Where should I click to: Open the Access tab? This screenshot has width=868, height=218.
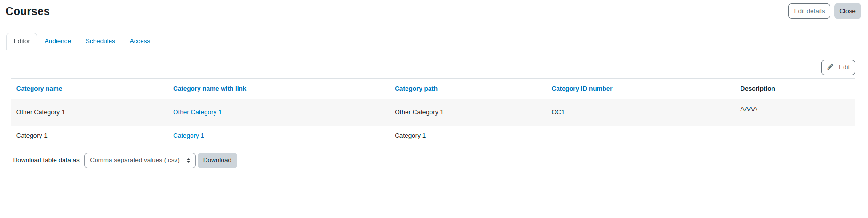(x=140, y=41)
